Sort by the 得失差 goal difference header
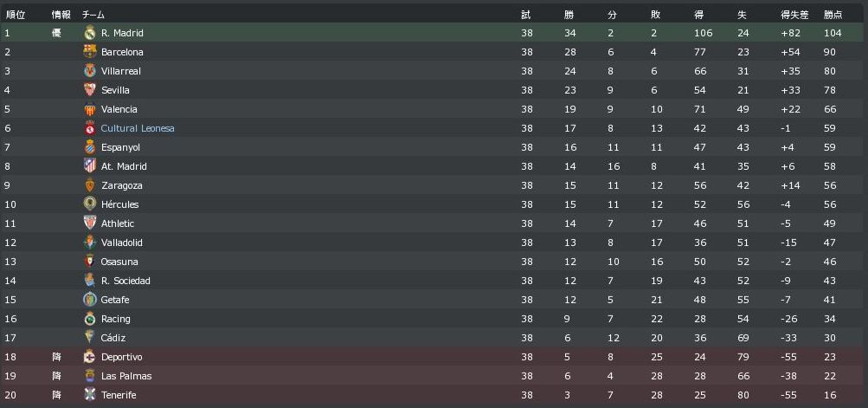The width and height of the screenshot is (868, 408). (x=794, y=15)
